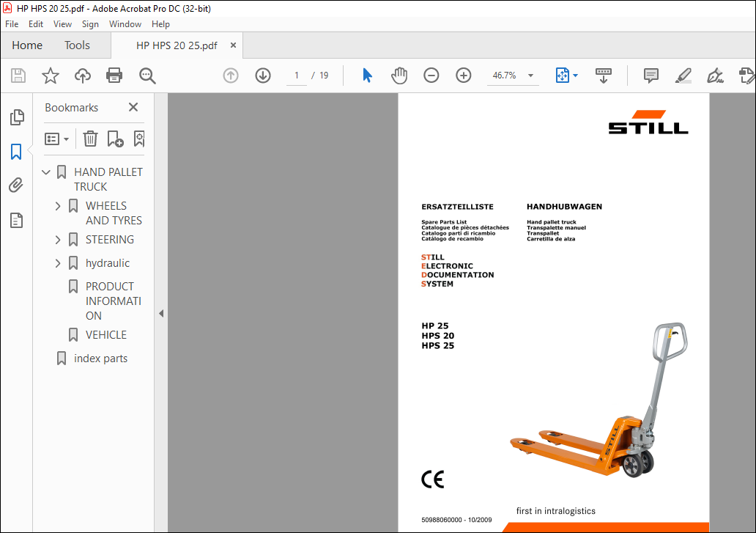The image size is (756, 533).
Task: Jump to the WHEELS AND TYRES bookmark
Action: click(x=114, y=213)
